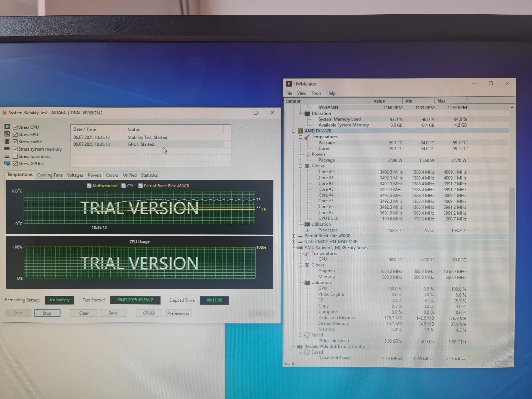The width and height of the screenshot is (532, 399).
Task: Click the Value column header in HWMonitor
Action: [386, 101]
